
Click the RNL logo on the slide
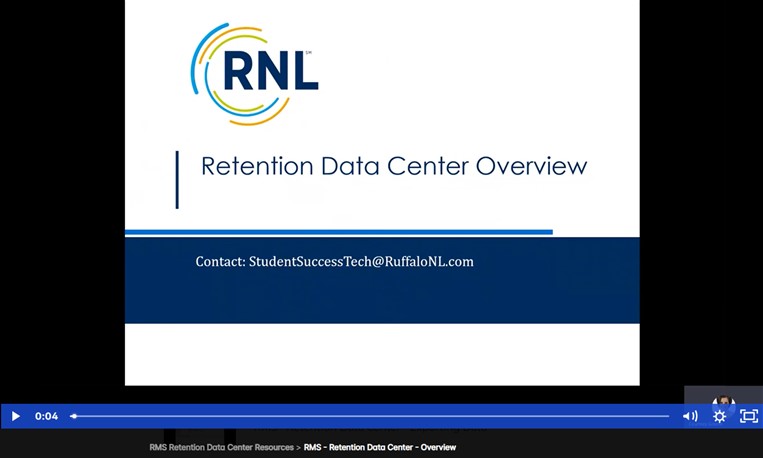(254, 74)
